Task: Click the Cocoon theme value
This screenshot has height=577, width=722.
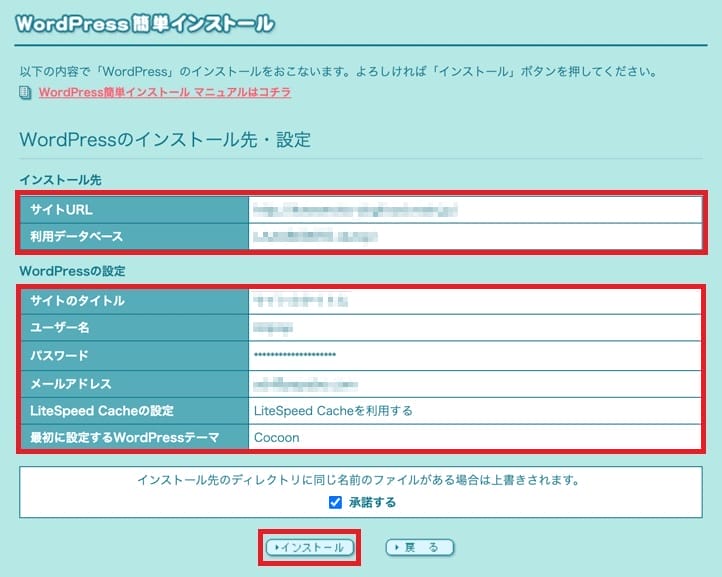Action: pos(277,438)
